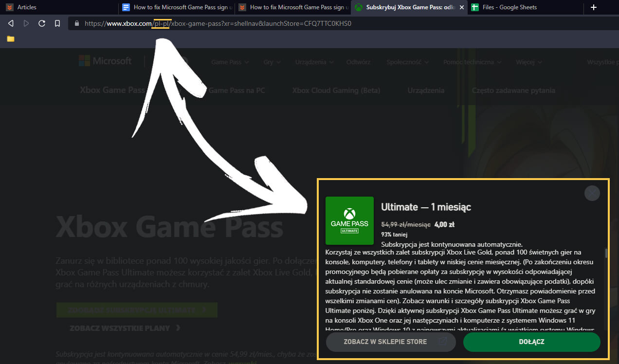This screenshot has height=364, width=619.
Task: Expand the Gry nav dropdown
Action: click(272, 62)
